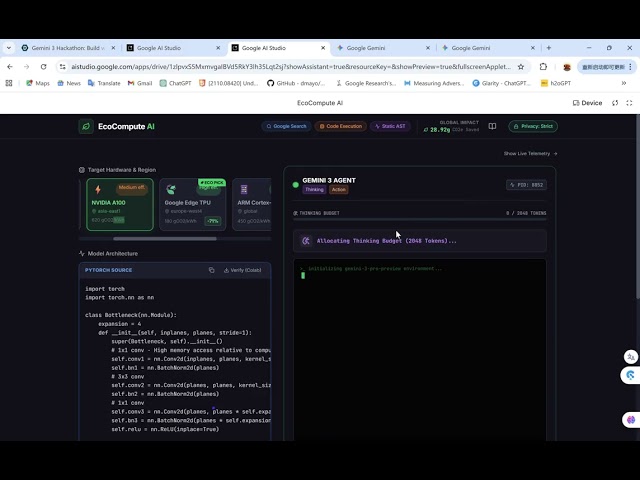Open the documentation book icon

(492, 127)
